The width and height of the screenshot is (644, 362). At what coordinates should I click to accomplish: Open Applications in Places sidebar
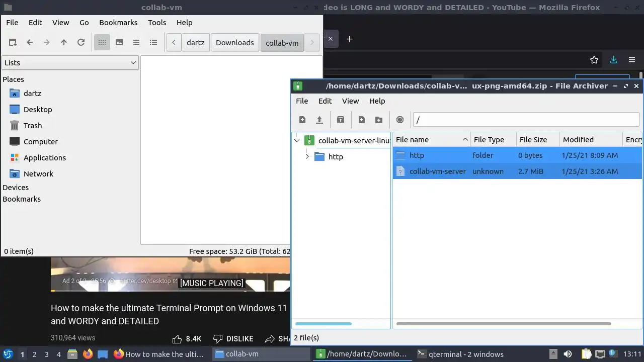[45, 158]
